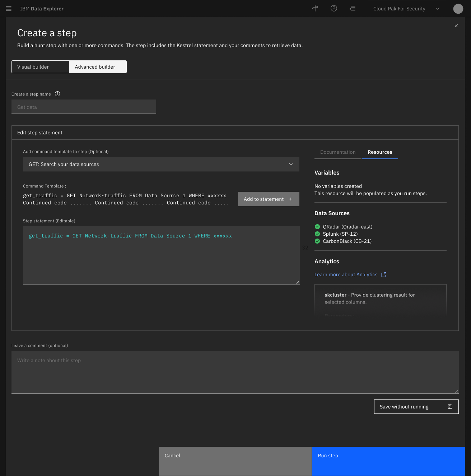The height and width of the screenshot is (476, 471).
Task: Click Add to statement button
Action: 269,199
